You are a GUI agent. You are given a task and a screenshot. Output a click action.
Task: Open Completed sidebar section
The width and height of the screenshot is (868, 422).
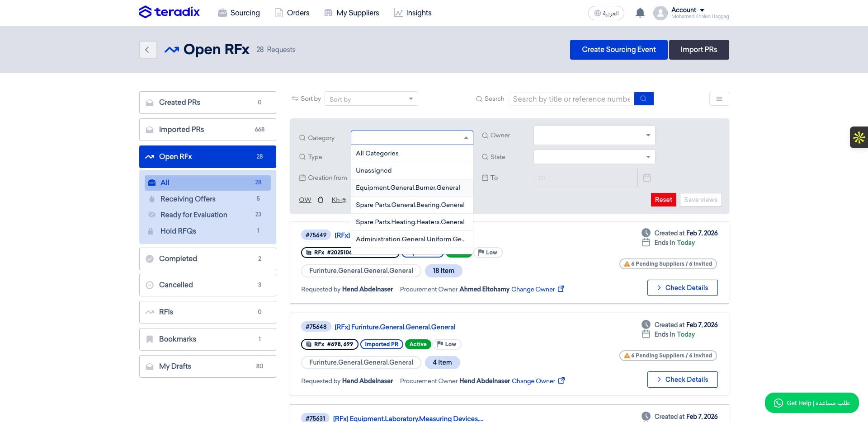208,259
